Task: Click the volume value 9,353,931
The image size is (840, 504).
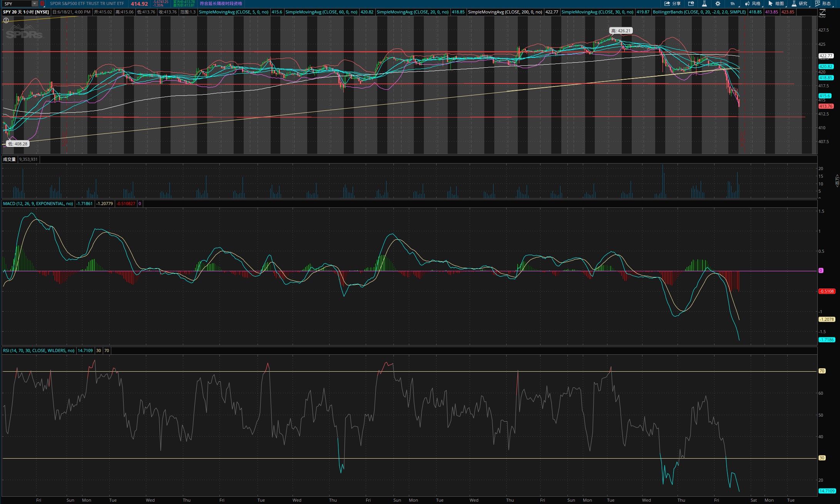Action: pos(28,159)
